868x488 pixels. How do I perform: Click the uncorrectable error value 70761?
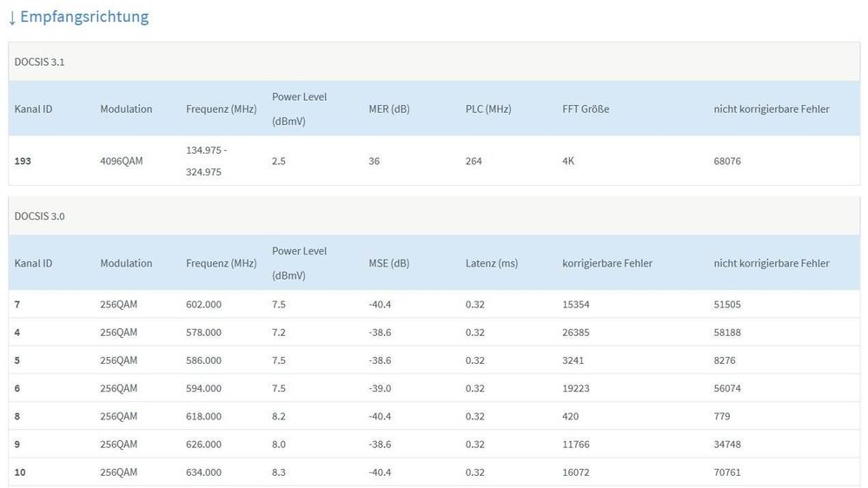727,472
